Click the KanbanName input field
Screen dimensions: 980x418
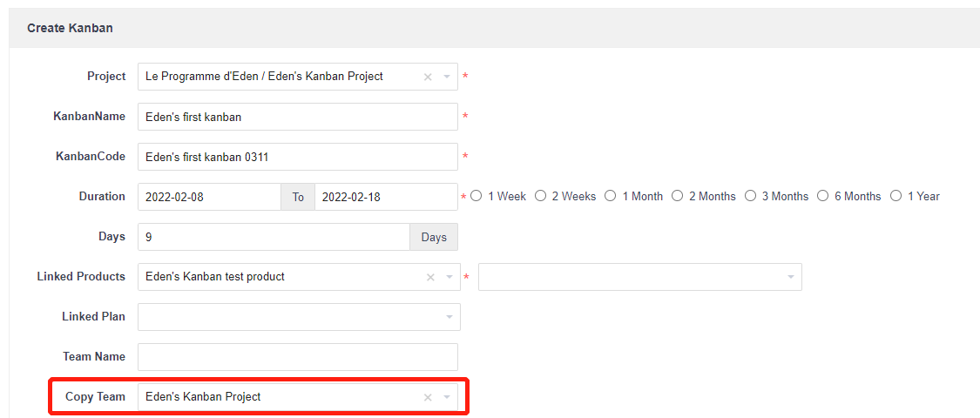click(x=297, y=117)
